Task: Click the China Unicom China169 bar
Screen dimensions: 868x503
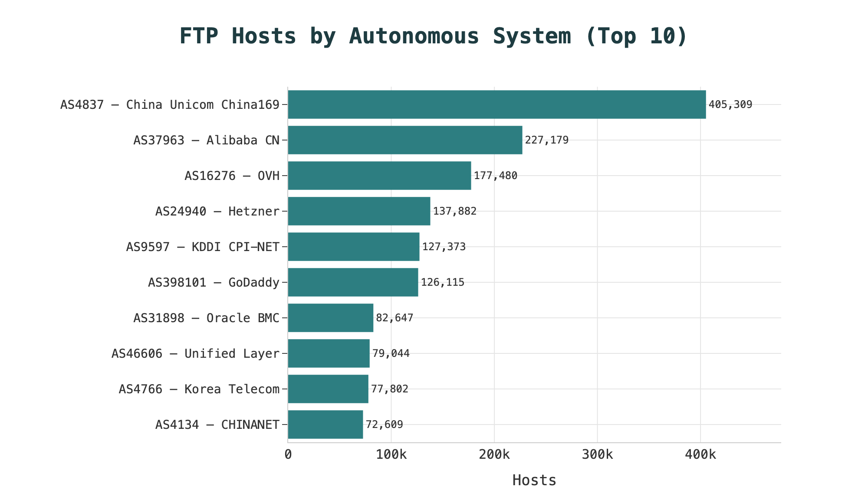Action: click(x=496, y=105)
